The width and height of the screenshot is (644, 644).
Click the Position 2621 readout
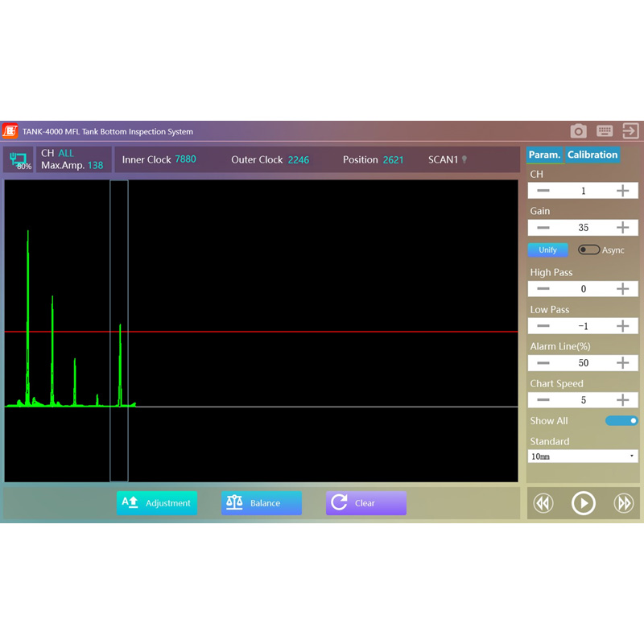point(373,159)
